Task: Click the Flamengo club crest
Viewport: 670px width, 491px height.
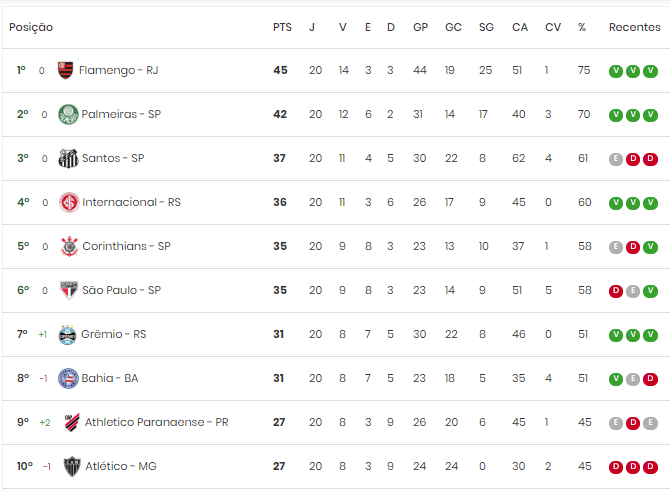Action: (65, 70)
